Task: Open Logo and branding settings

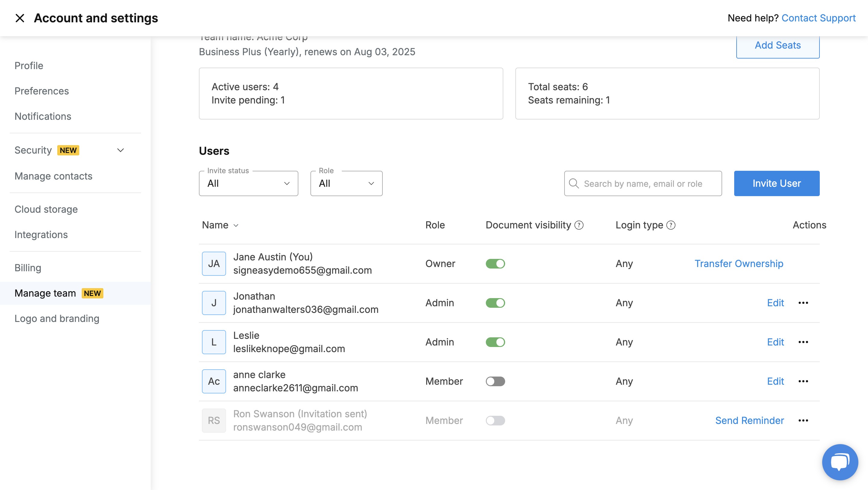Action: pyautogui.click(x=57, y=318)
